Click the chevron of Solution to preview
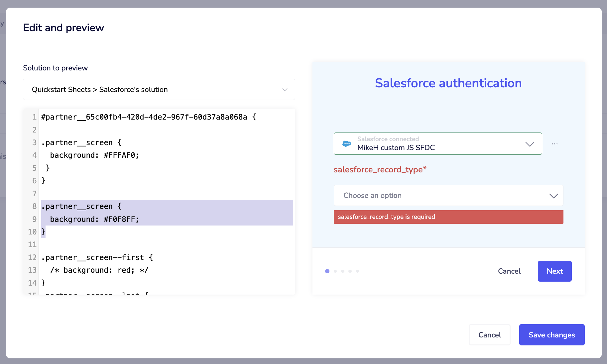Viewport: 607px width, 364px height. pyautogui.click(x=285, y=90)
